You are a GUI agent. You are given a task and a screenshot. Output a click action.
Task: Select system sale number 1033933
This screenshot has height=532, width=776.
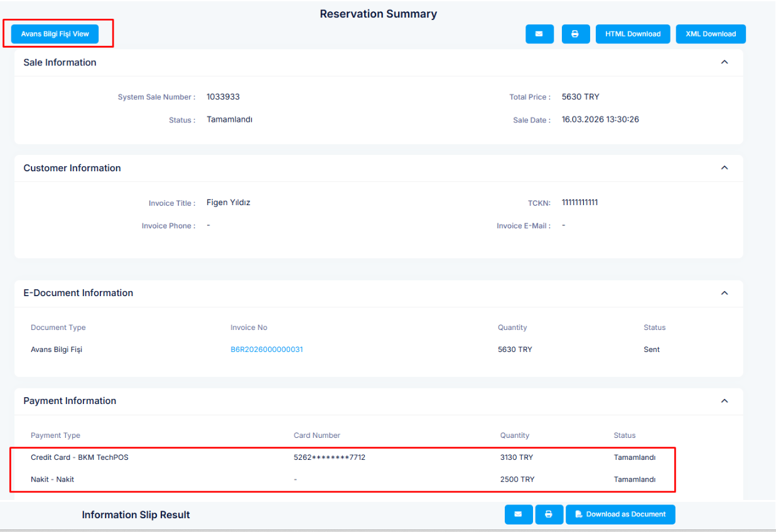click(223, 97)
